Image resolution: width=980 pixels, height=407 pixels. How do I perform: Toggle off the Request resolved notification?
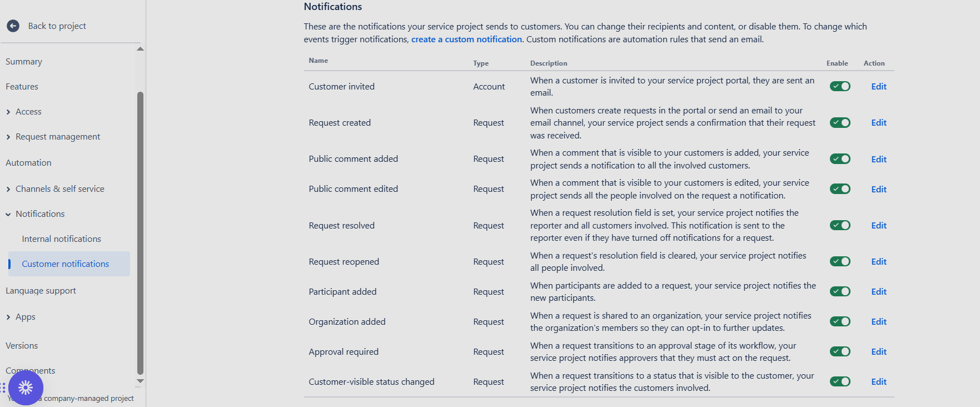pyautogui.click(x=839, y=225)
